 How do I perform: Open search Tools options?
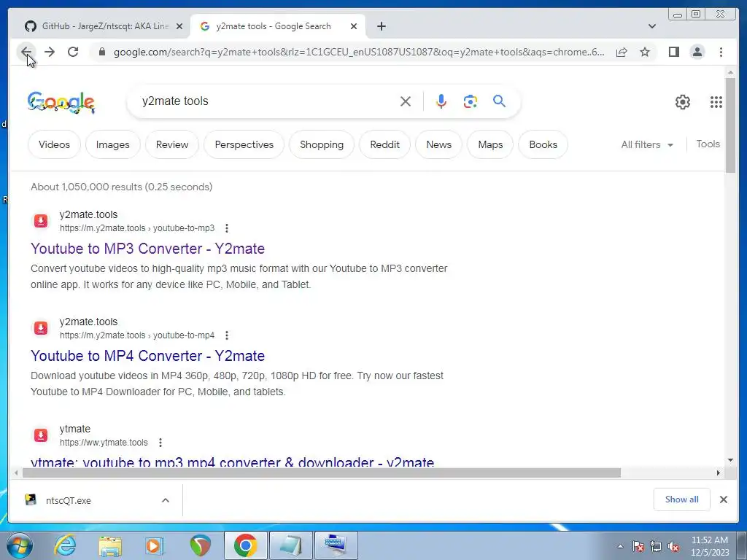(708, 144)
